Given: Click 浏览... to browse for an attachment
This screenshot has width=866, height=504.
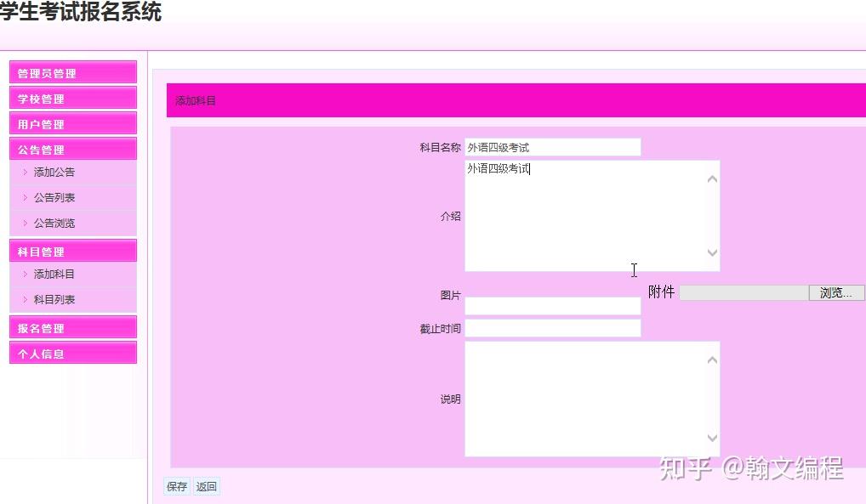Looking at the screenshot, I should [835, 292].
